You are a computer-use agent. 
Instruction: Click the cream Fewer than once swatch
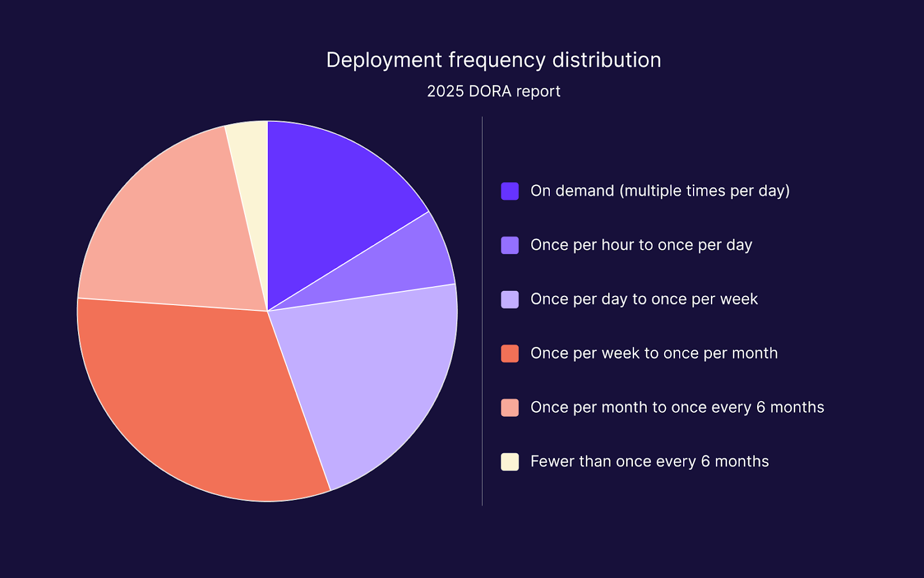click(509, 461)
